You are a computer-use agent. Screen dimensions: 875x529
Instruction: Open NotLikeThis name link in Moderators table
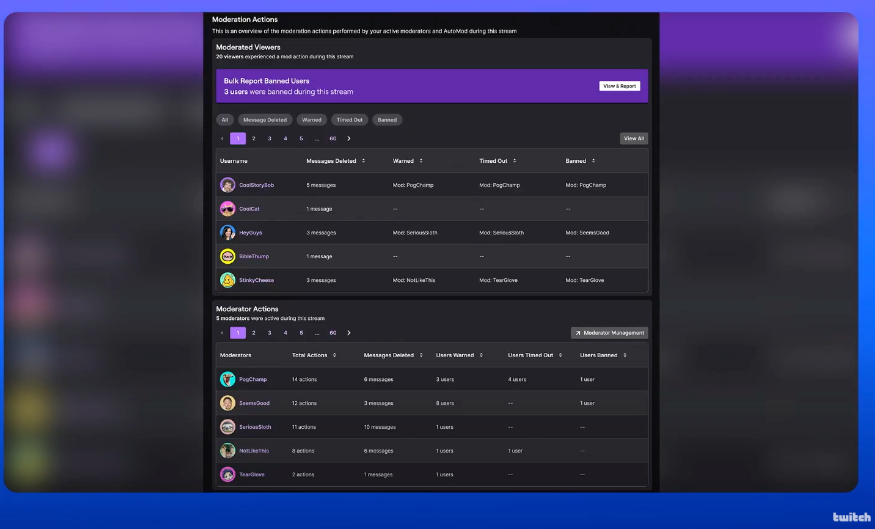pos(254,450)
